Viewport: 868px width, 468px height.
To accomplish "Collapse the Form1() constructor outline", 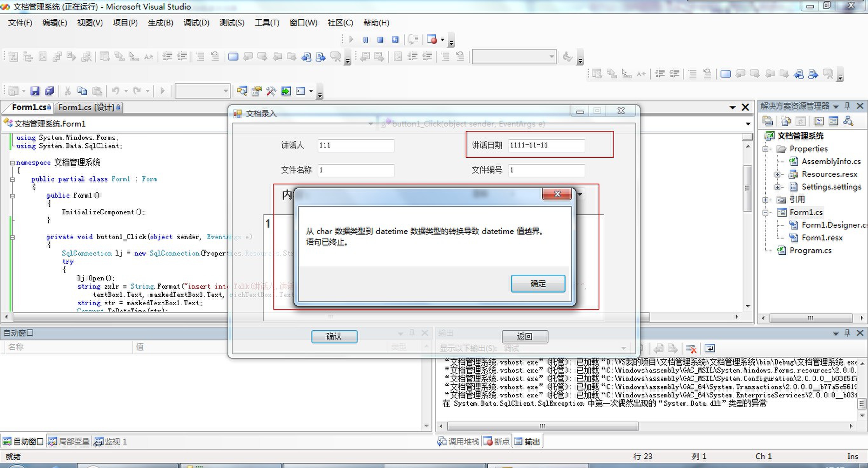I will pos(12,196).
